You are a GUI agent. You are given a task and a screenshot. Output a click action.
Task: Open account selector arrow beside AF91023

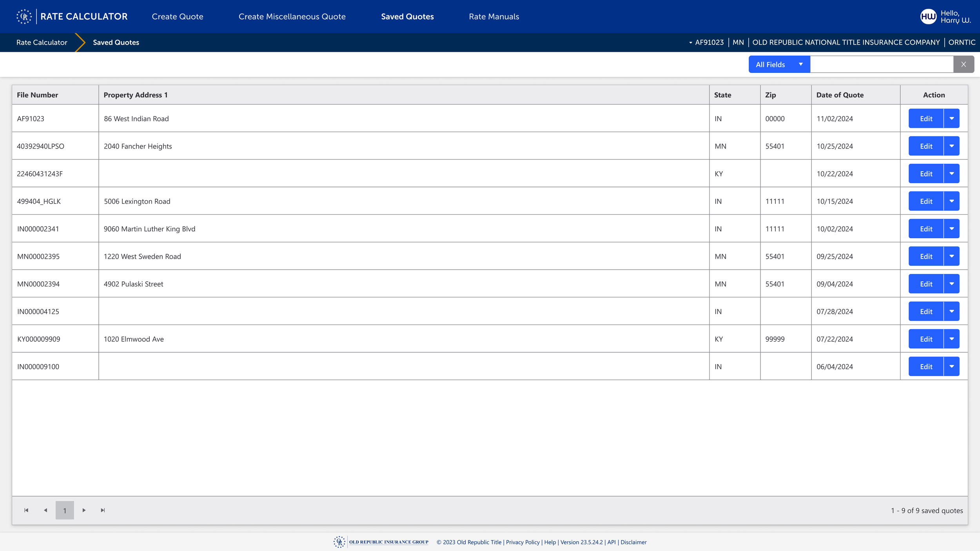coord(690,43)
